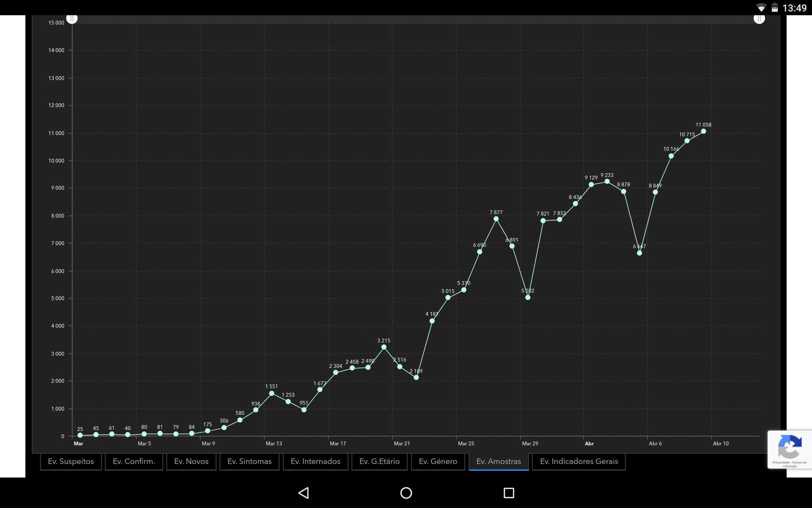Tap the Android back navigation icon
Viewport: 812px width, 508px height.
[304, 493]
